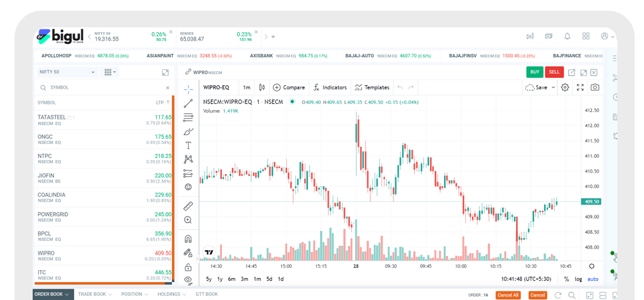Open the Fibonacci retracement tool
Viewport: 644px width, 300px height.
pos(188,117)
